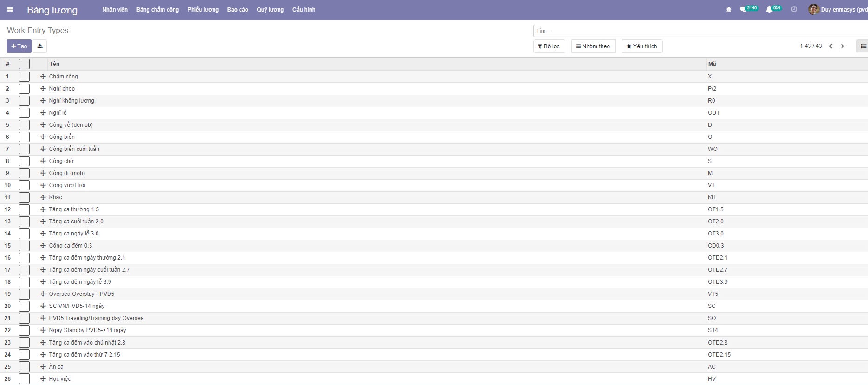Click the Tìm search field
This screenshot has width=868, height=385.
696,31
